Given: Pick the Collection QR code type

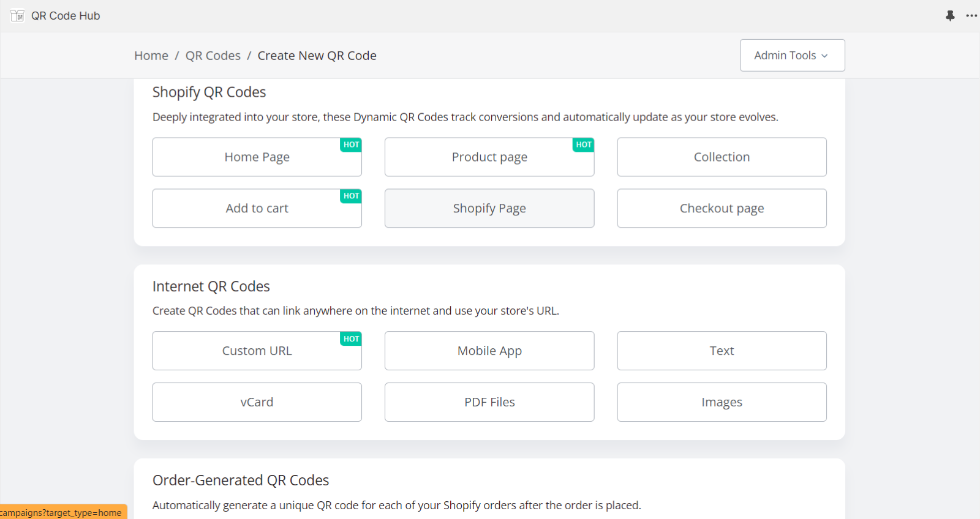Looking at the screenshot, I should click(x=722, y=157).
